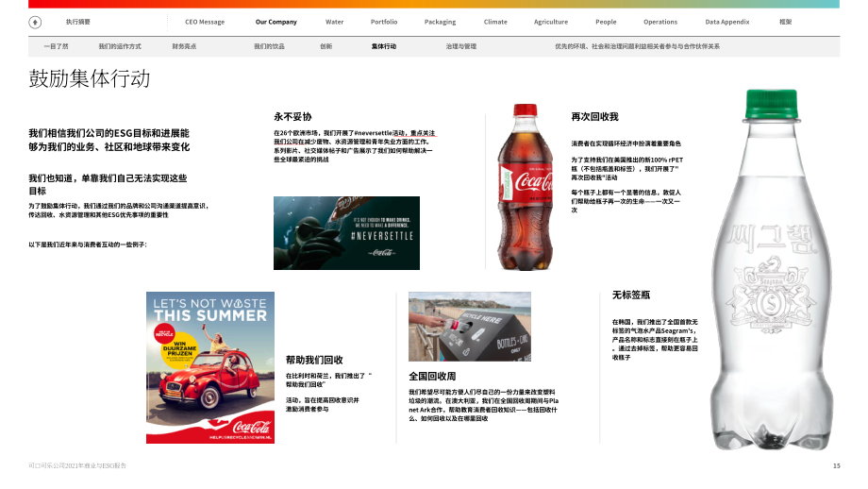Click the Let's Not Waste This Summer poster
This screenshot has width=868, height=489.
click(210, 368)
